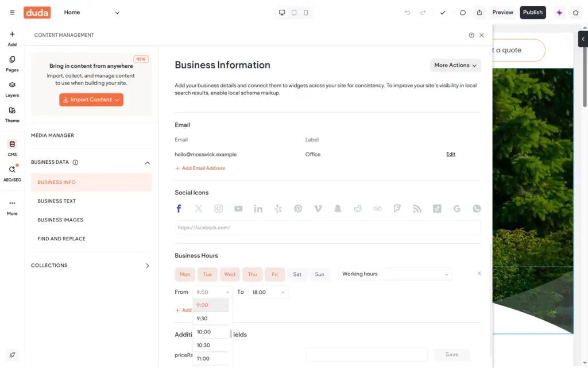The height and width of the screenshot is (368, 588).
Task: Click the checkmark icon in the top bar
Action: 443,13
